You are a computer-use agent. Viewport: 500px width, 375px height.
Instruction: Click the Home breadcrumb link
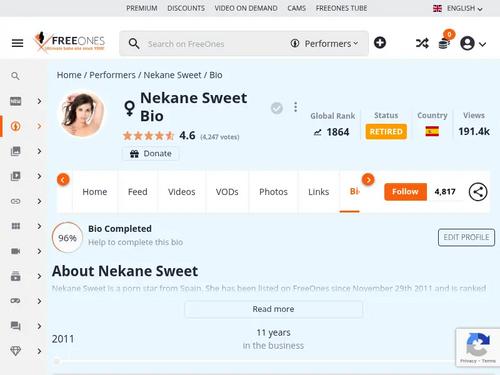(x=69, y=75)
